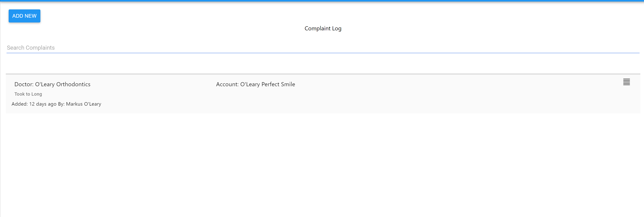Click the 'Doctor:' label on complaint
The image size is (644, 217).
[24, 84]
